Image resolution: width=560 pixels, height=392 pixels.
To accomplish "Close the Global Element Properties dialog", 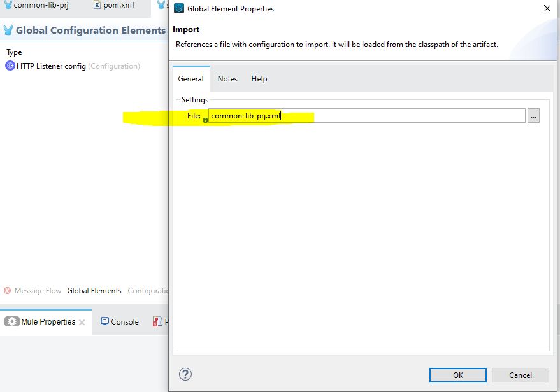I will pyautogui.click(x=547, y=8).
